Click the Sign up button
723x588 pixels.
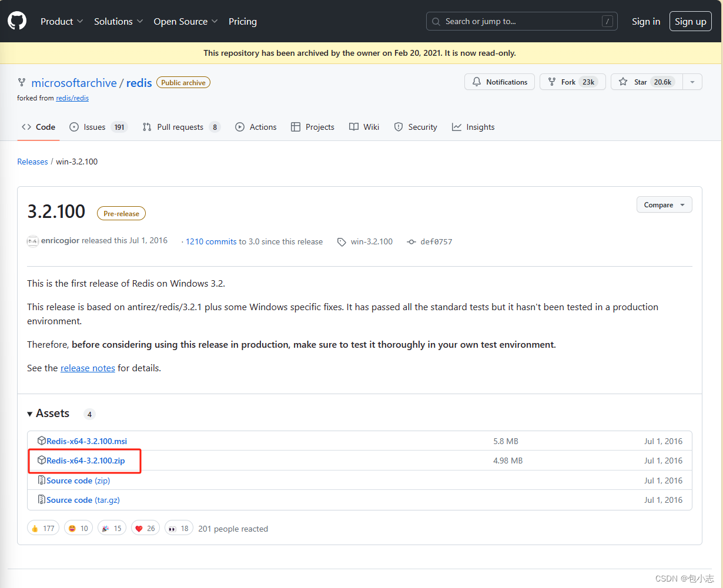click(x=691, y=21)
